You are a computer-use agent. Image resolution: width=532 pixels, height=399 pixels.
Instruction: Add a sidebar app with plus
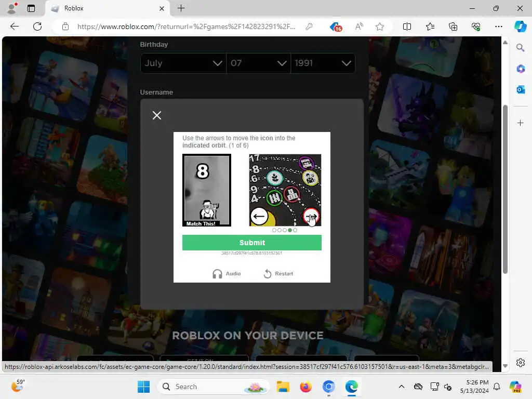521,123
